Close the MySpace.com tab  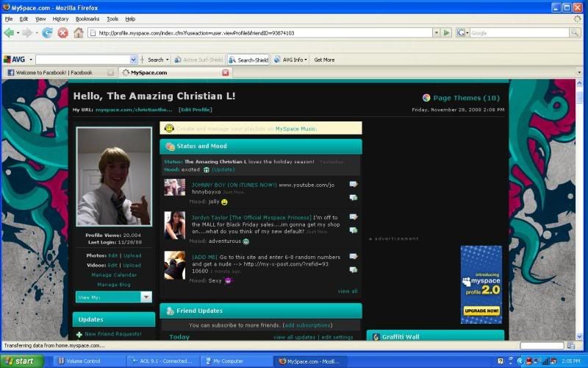[x=226, y=72]
